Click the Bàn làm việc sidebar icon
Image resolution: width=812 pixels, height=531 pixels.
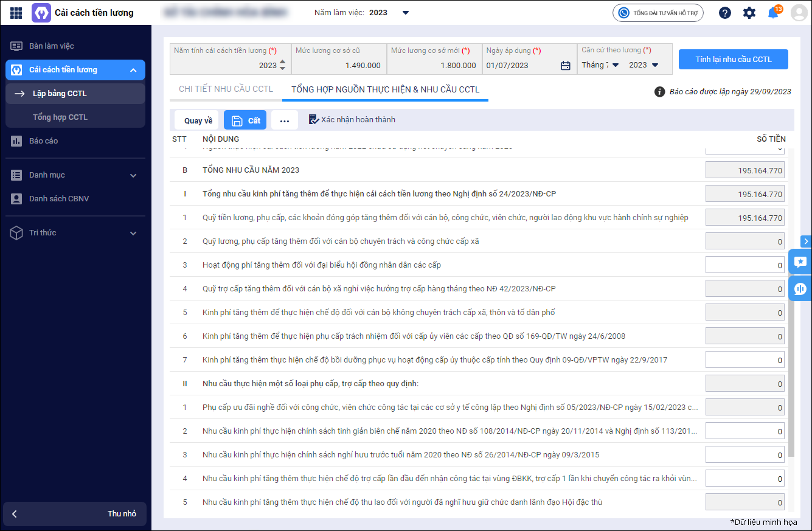(16, 46)
